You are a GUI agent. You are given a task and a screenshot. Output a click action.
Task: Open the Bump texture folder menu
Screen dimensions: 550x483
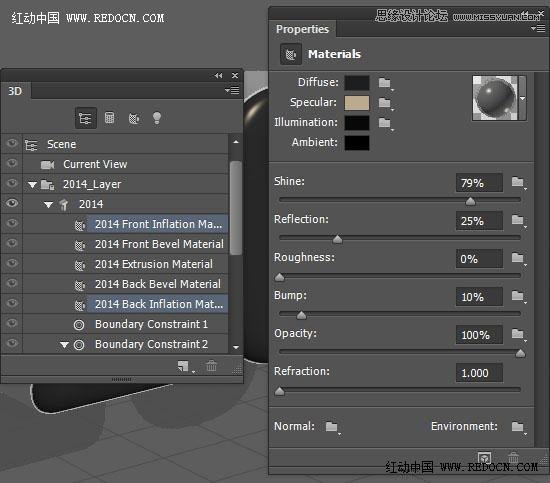(518, 296)
